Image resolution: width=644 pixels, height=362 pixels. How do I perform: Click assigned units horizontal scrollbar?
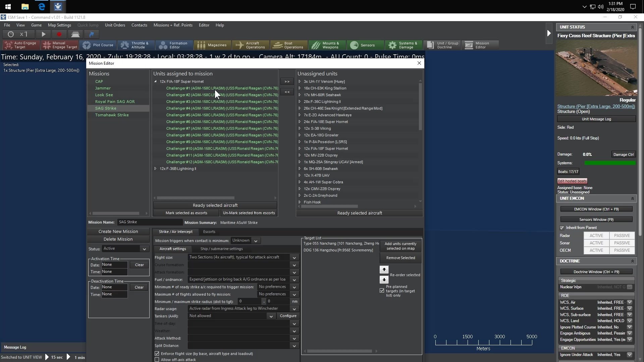196,198
